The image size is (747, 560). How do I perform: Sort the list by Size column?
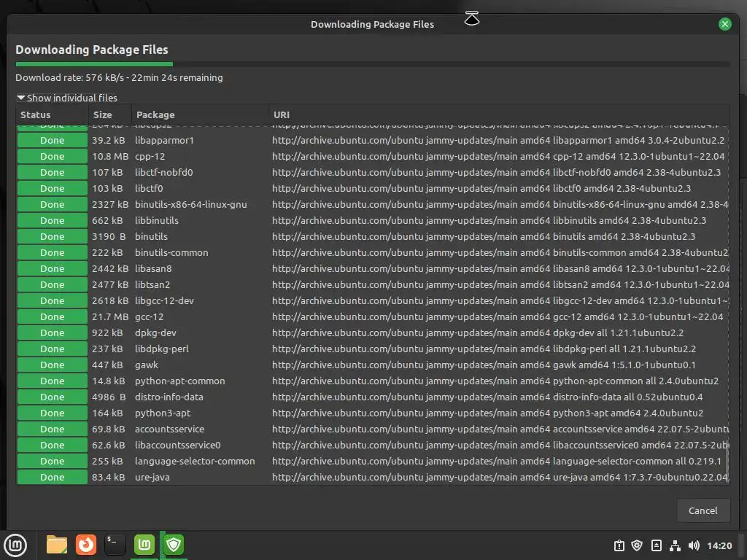(x=110, y=114)
